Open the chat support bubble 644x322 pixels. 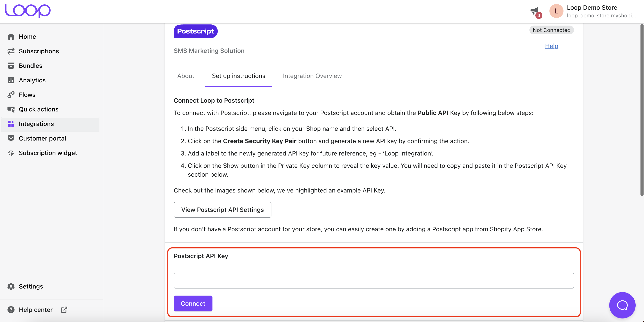(622, 305)
